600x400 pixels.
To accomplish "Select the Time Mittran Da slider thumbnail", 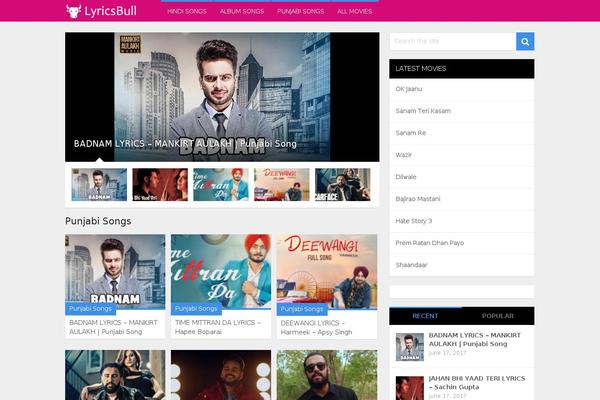I will click(x=221, y=184).
